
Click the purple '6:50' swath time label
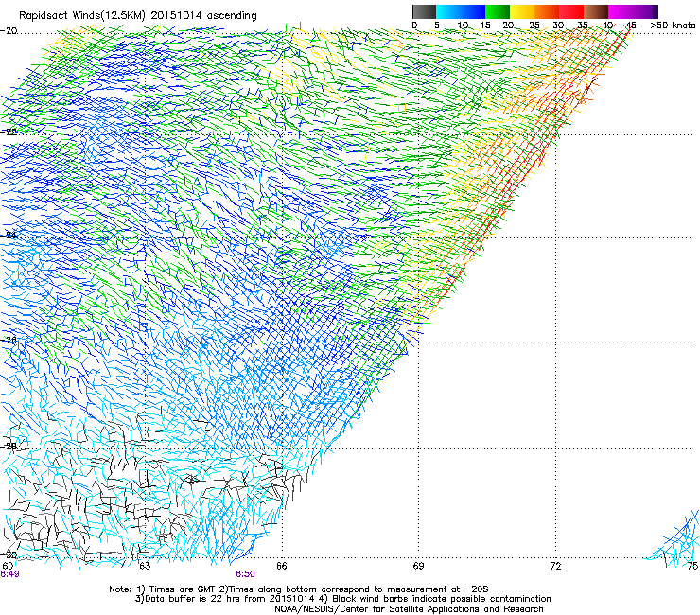tap(246, 574)
